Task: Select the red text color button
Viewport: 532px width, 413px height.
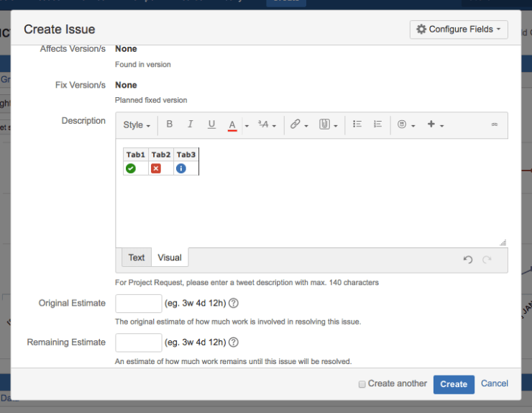Action: pos(232,124)
